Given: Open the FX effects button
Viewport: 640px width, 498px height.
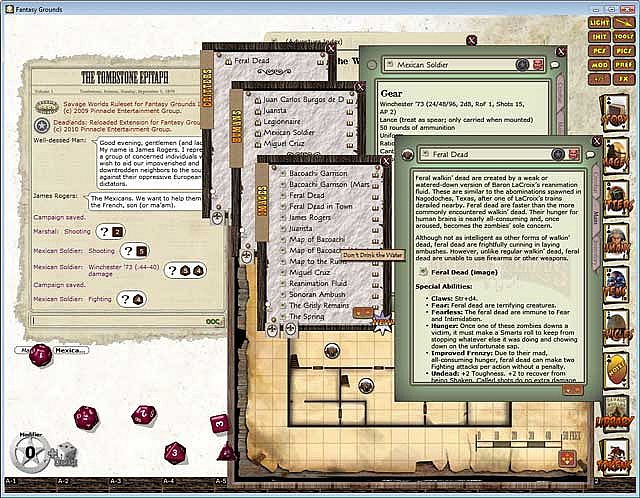Looking at the screenshot, I should click(624, 78).
